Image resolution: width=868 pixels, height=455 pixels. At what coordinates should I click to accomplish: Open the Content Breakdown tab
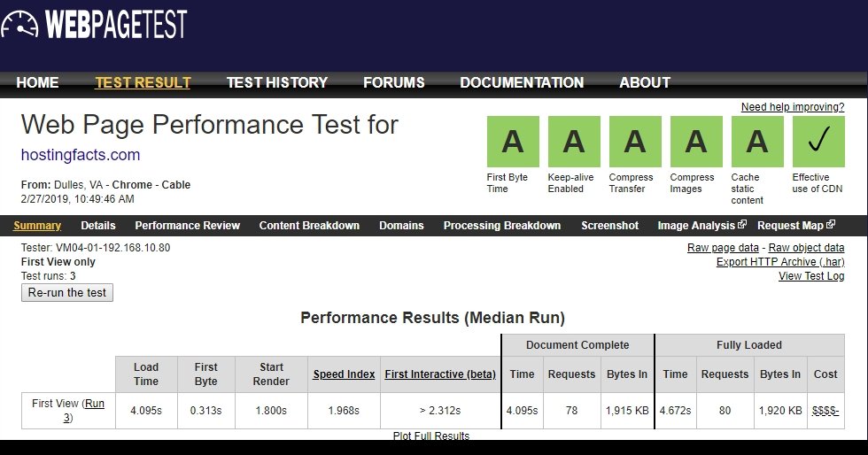click(309, 225)
